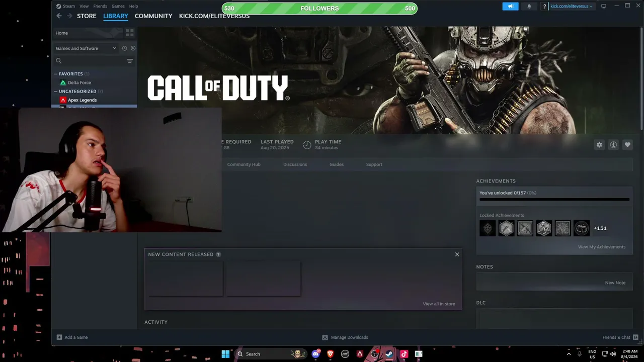Select the crossed-weapons locked achievement icon
Image resolution: width=644 pixels, height=362 pixels.
[x=525, y=228]
